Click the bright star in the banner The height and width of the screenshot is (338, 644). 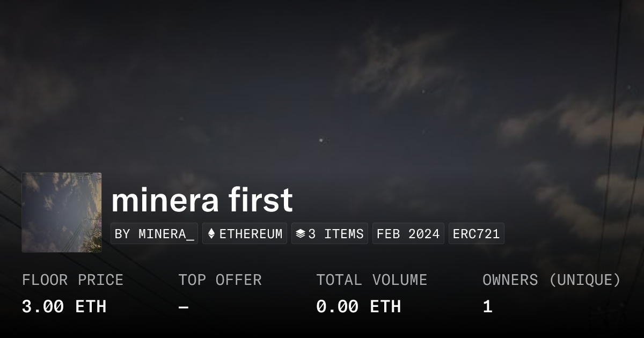click(x=321, y=141)
